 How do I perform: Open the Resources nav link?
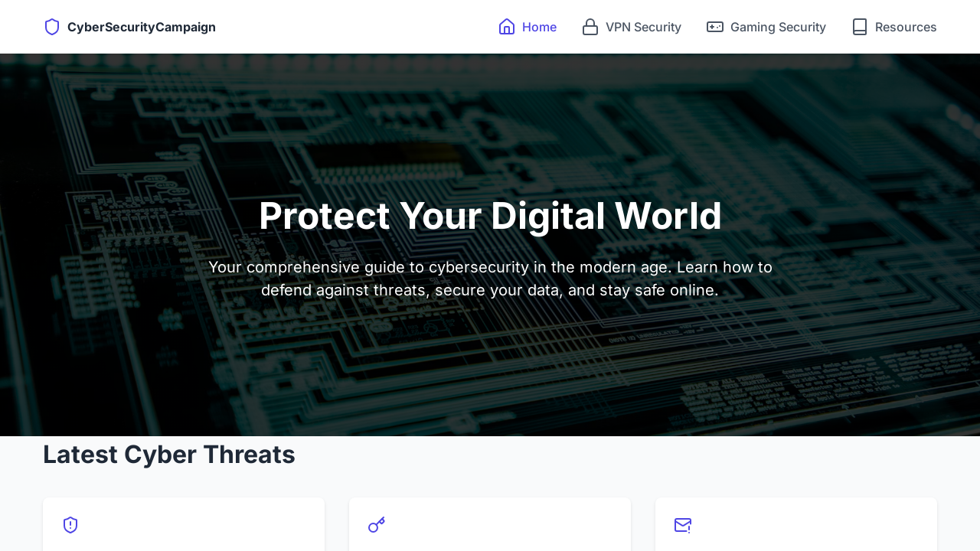point(894,27)
